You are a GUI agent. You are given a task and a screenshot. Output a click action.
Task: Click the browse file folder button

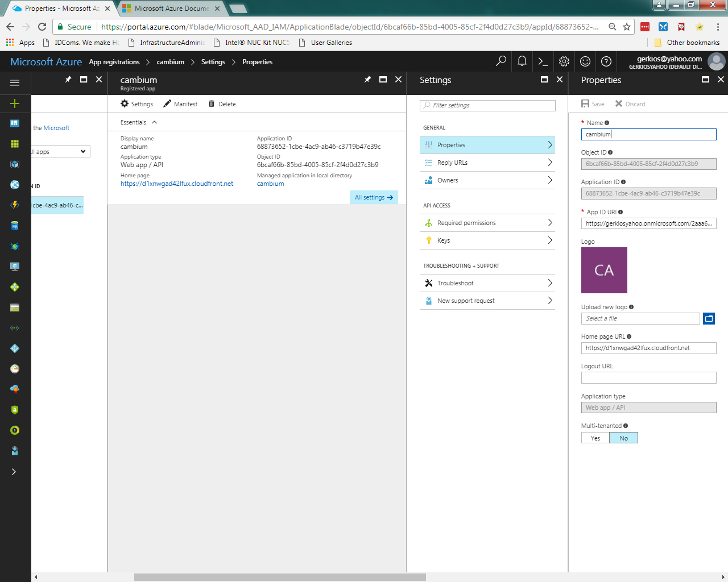coord(709,318)
